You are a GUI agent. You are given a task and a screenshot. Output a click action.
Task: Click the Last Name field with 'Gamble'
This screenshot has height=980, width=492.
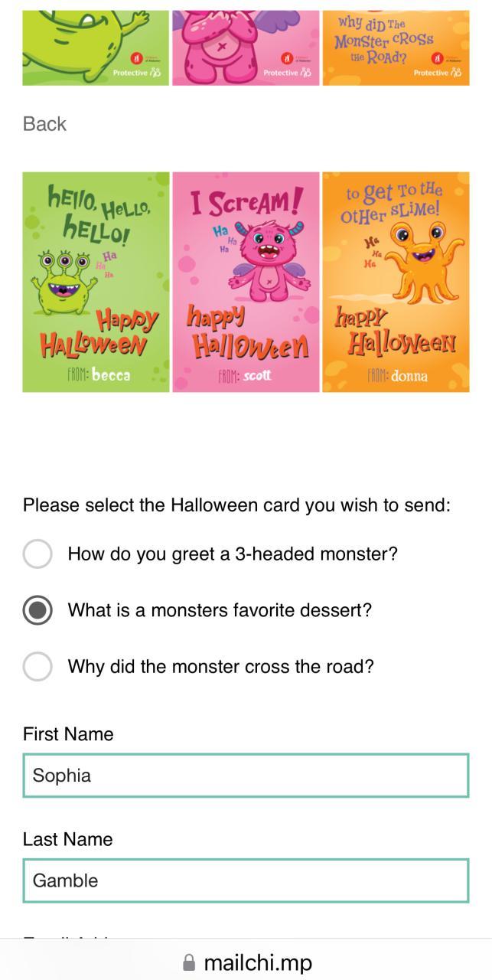pos(246,880)
